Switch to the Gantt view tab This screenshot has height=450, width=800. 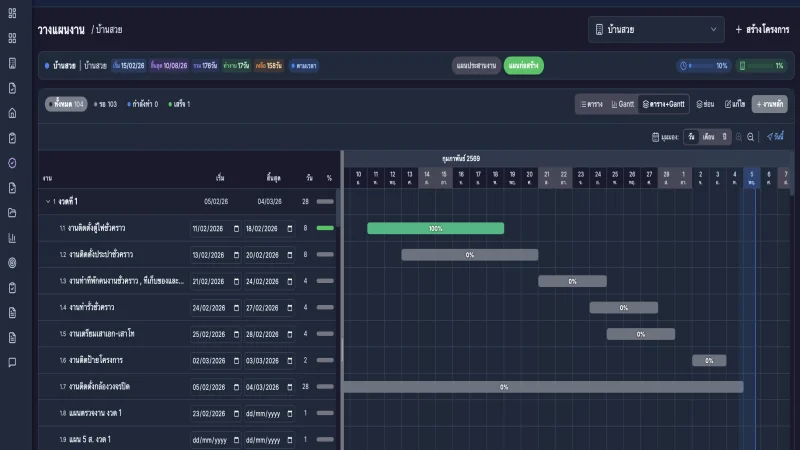click(x=622, y=104)
